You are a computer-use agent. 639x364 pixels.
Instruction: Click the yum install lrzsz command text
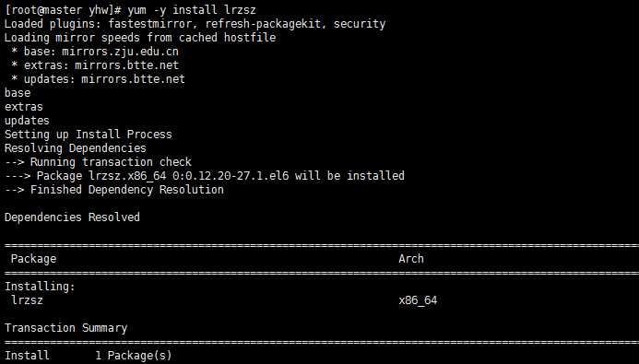tap(192, 10)
